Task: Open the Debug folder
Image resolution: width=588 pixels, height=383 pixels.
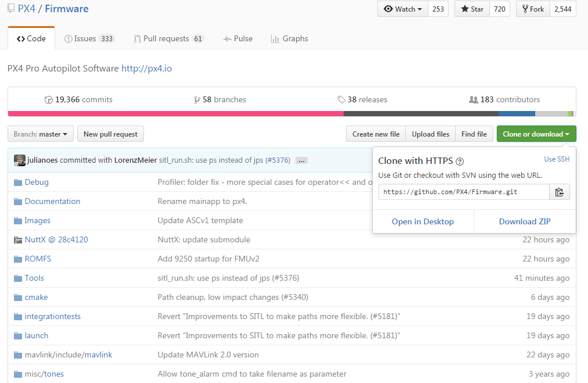Action: [37, 182]
